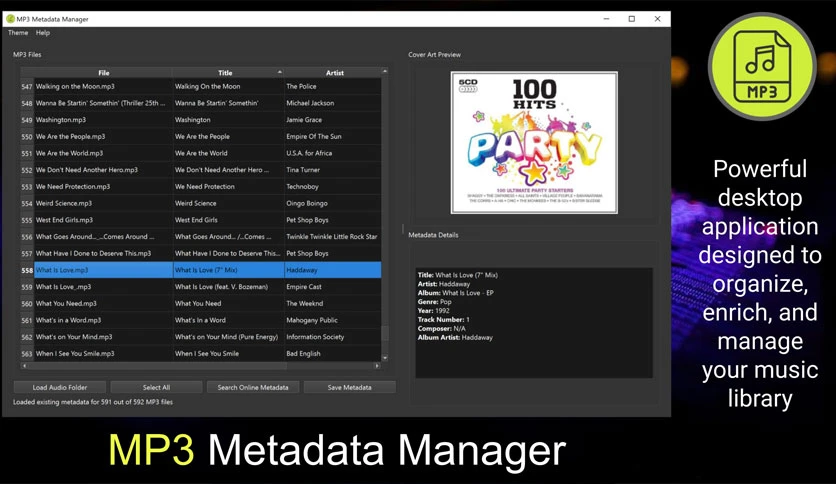Click the horizontal scrollbar left arrow

[x=24, y=366]
